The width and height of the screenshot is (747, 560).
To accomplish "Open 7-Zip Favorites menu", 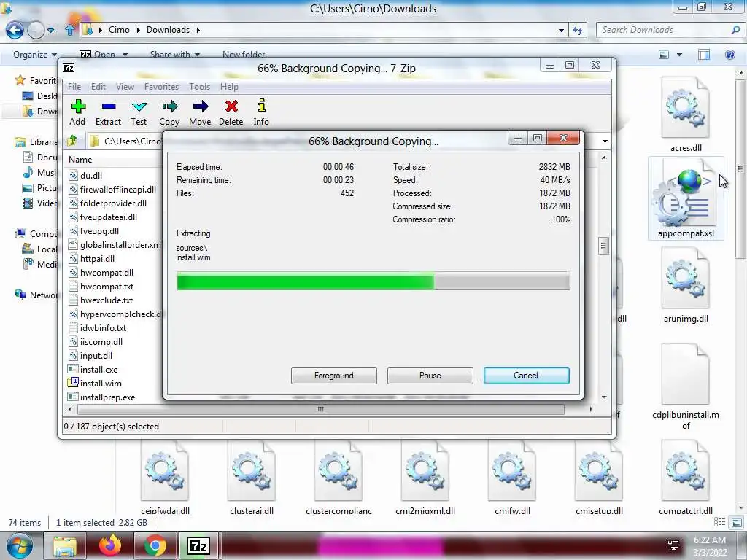I will click(161, 87).
